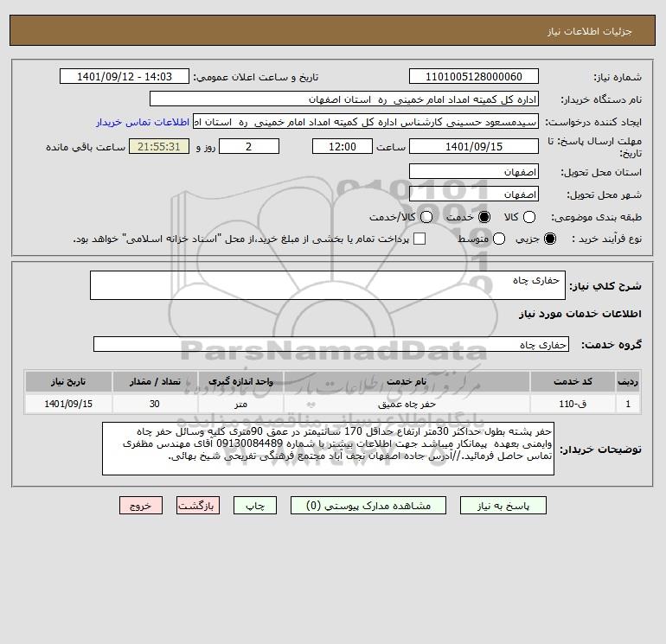Click the واحد اندازه گیری column header
The height and width of the screenshot is (644, 666).
click(240, 381)
